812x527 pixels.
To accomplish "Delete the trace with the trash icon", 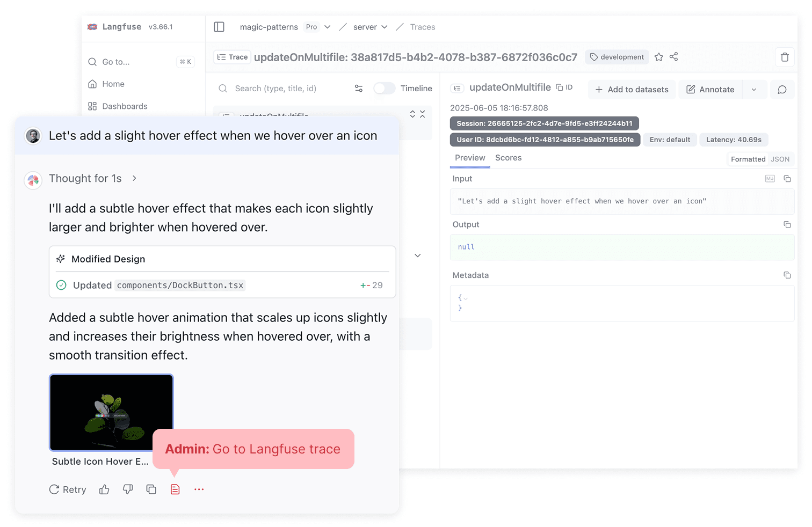I will [x=785, y=57].
